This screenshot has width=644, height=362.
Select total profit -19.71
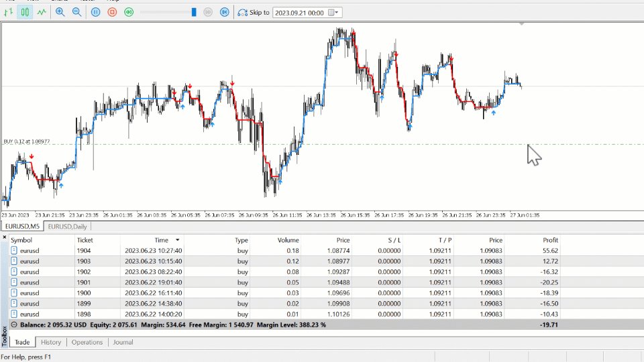point(549,324)
